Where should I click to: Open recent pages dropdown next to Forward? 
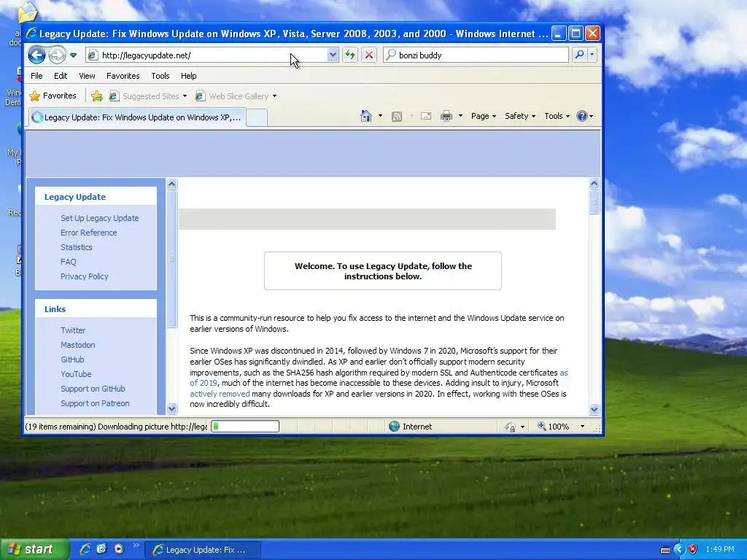[x=74, y=55]
